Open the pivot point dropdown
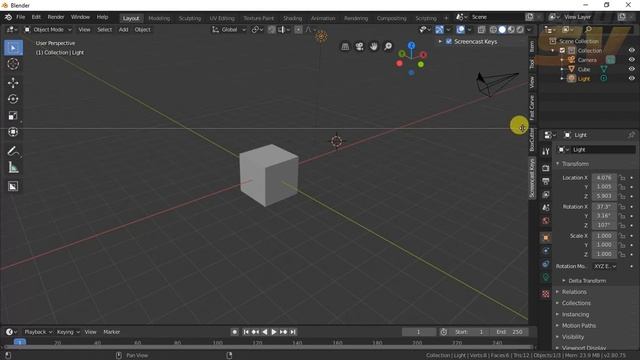 (x=257, y=29)
